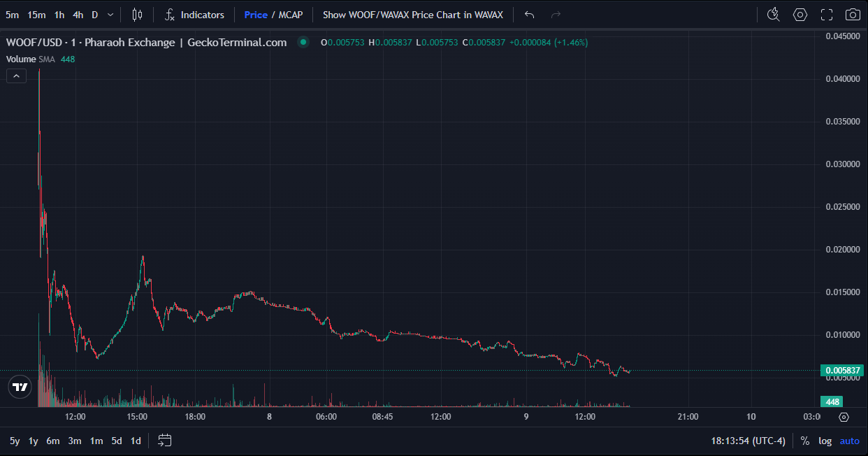Open timezone menu at 18:13:54 (UTC-4)
This screenshot has height=456, width=868.
pyautogui.click(x=748, y=441)
